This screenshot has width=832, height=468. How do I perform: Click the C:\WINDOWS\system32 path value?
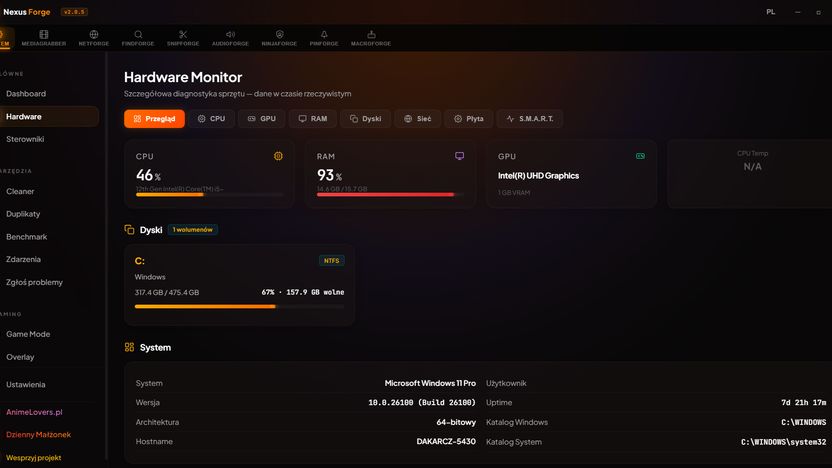tap(783, 442)
